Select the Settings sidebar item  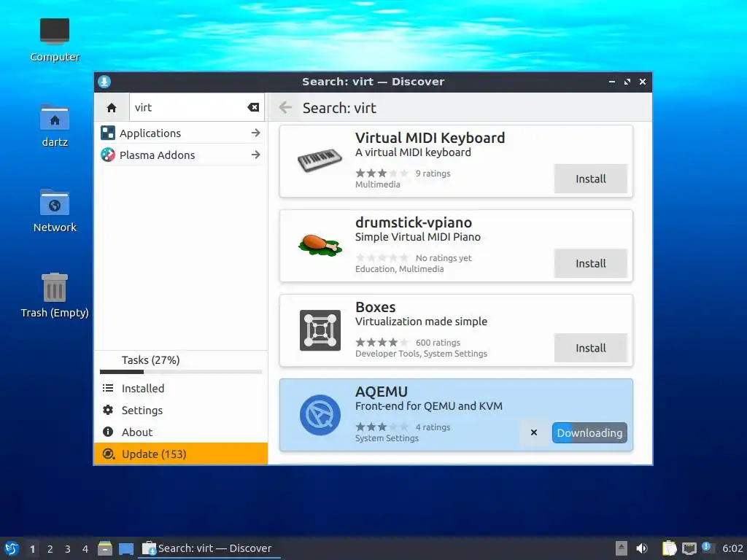tap(181, 410)
